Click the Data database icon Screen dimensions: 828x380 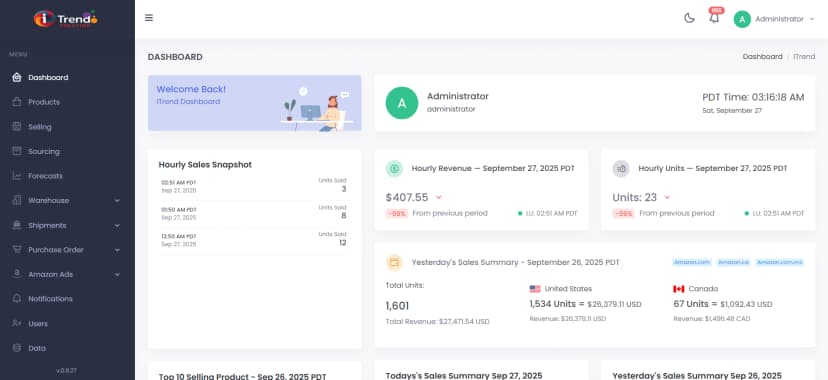17,348
